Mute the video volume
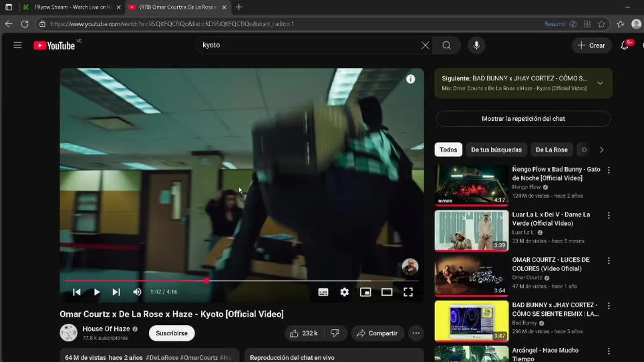The width and height of the screenshot is (644, 362). pos(137,292)
